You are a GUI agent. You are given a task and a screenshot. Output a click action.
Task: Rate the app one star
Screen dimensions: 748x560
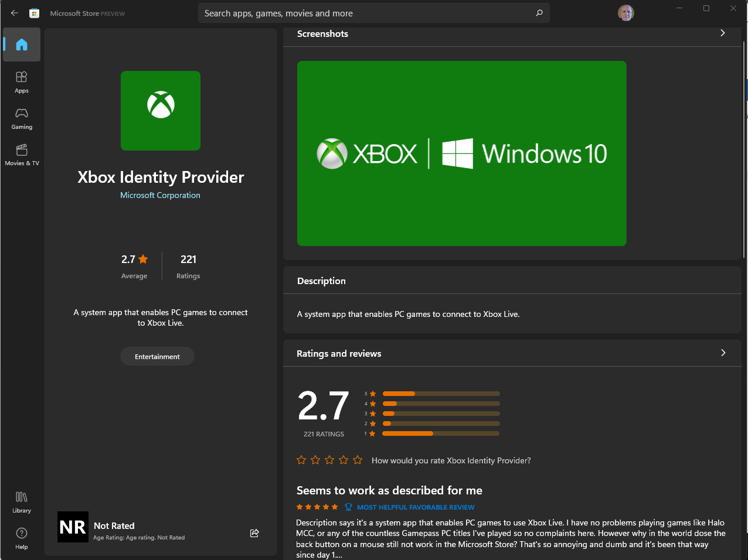coord(301,460)
